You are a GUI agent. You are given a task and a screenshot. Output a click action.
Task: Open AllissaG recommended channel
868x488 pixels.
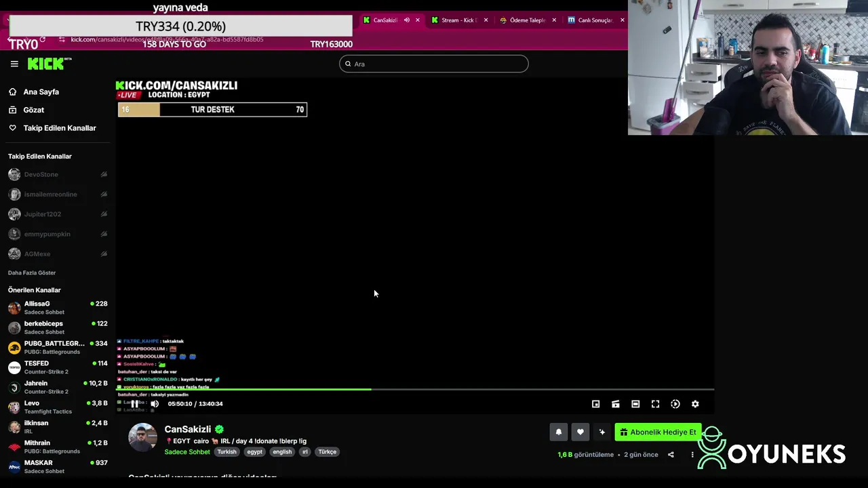[58, 308]
